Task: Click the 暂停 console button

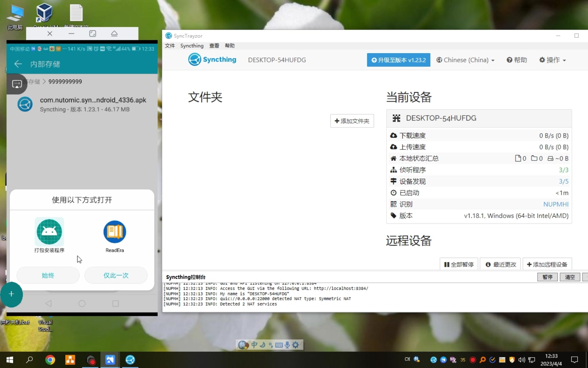Action: point(547,277)
